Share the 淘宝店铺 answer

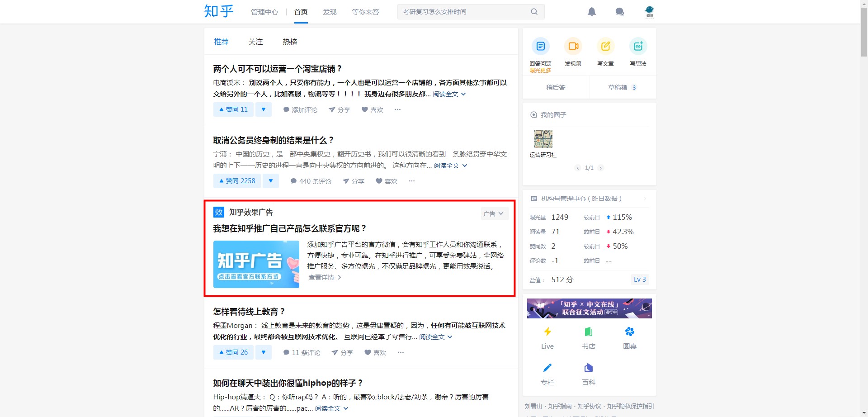340,109
